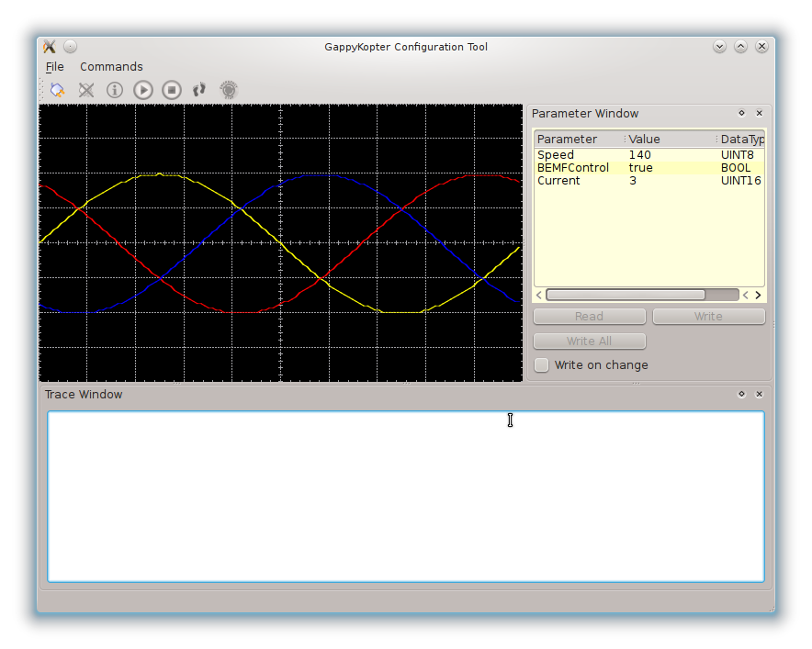The width and height of the screenshot is (812, 649).
Task: Open the Commands menu
Action: (x=111, y=67)
